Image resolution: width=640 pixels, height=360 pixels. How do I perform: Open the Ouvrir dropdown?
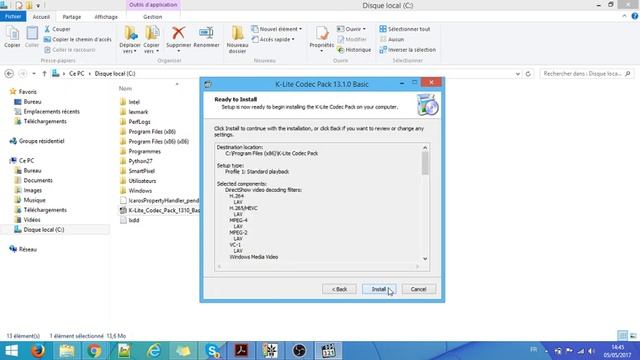[x=351, y=29]
